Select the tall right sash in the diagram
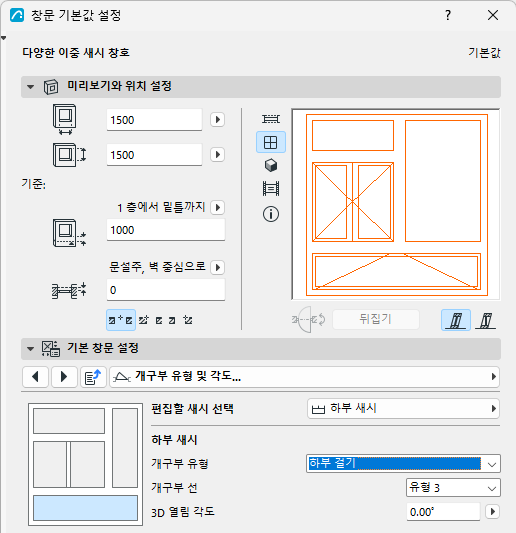The image size is (516, 533). 125,448
